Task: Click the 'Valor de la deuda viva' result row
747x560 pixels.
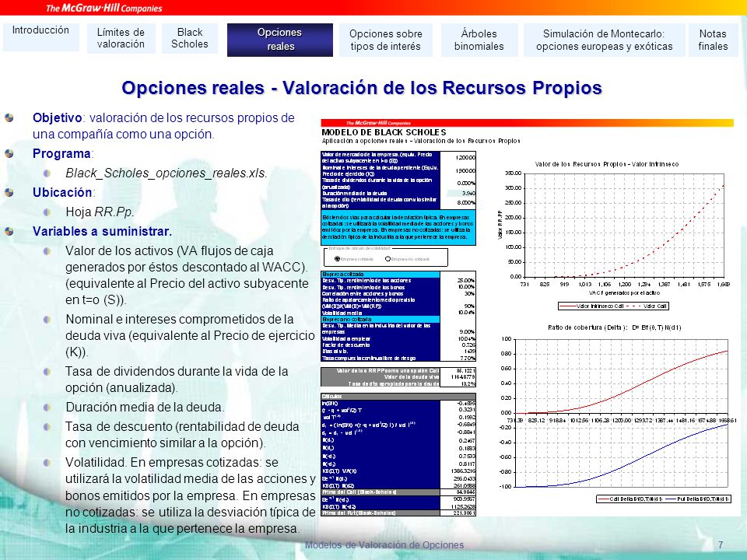Action: pos(398,376)
